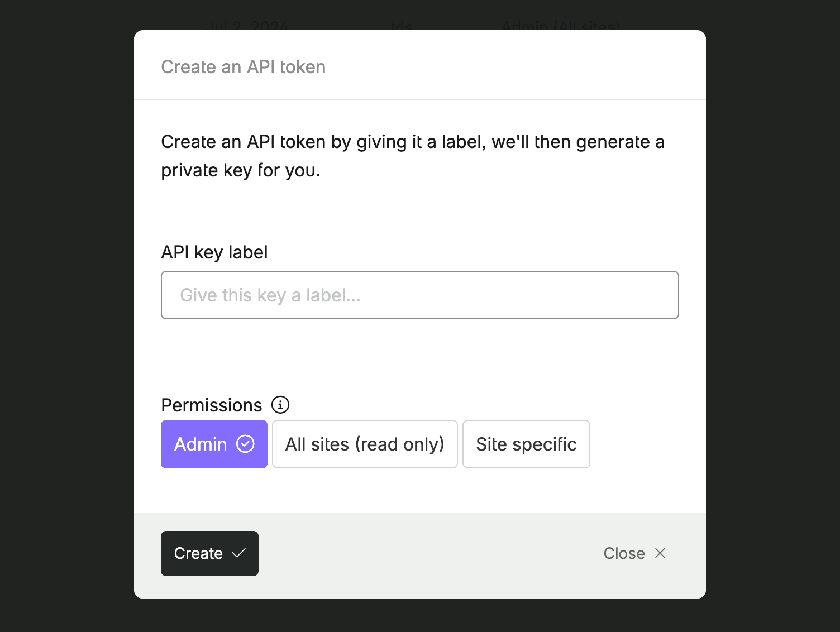The height and width of the screenshot is (632, 840).
Task: Click the X icon beside Close
Action: tap(660, 553)
